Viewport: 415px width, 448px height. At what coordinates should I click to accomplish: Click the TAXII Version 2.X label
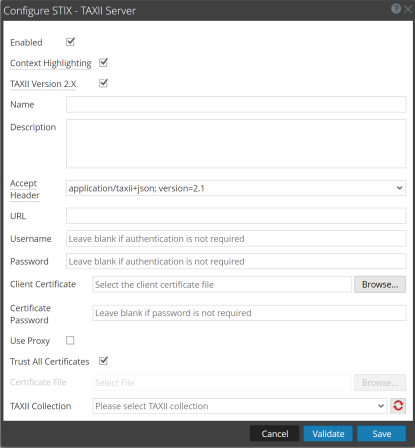[43, 84]
